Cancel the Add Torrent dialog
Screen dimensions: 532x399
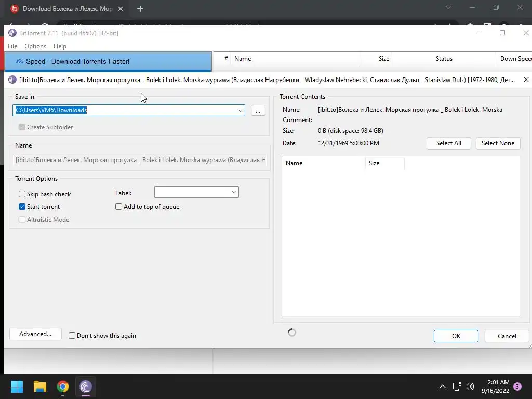[507, 336]
